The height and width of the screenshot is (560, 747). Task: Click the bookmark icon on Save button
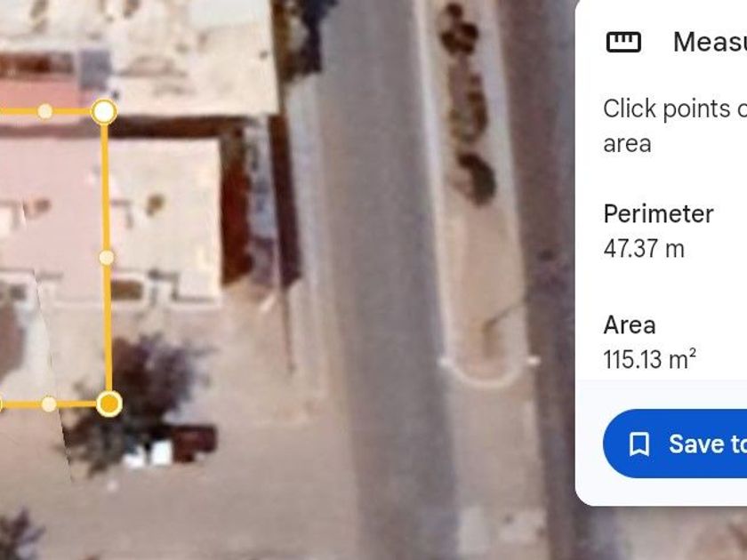[x=639, y=444]
